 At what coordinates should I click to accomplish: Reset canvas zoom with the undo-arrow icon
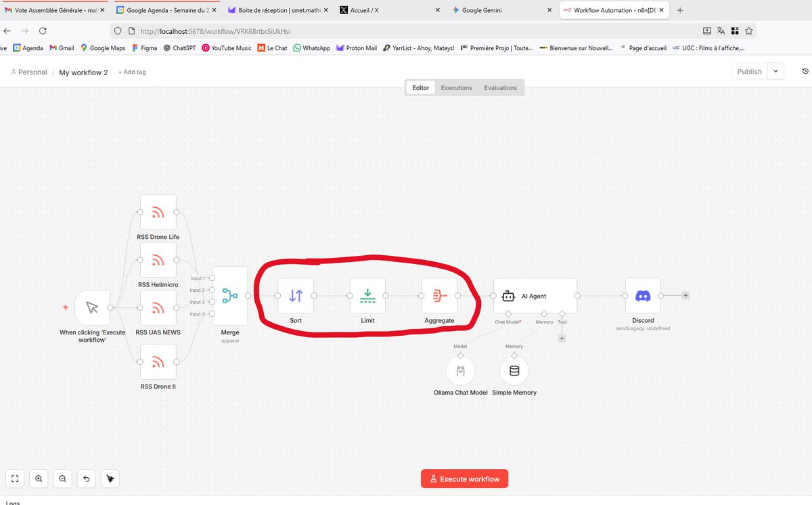point(87,479)
